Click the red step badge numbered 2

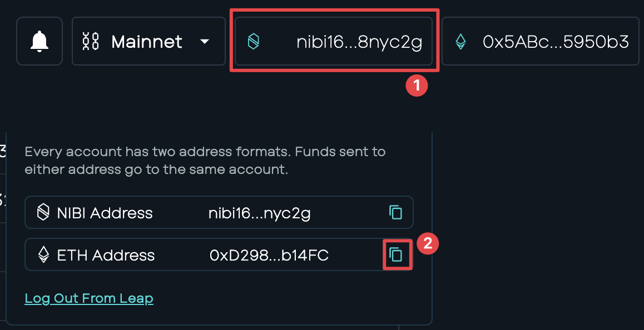point(428,243)
